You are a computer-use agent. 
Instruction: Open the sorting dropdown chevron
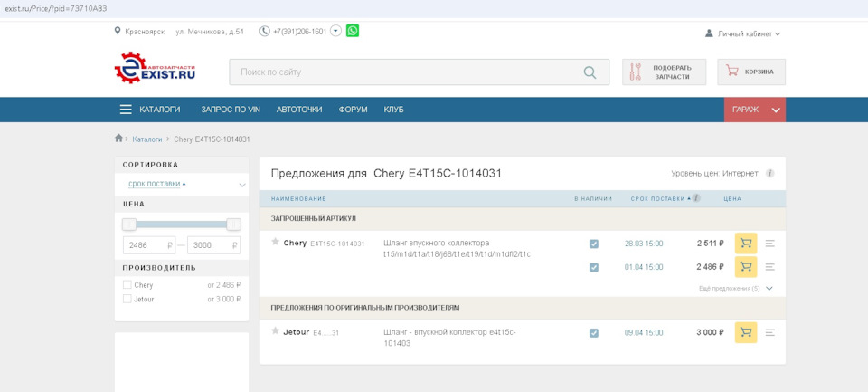242,185
